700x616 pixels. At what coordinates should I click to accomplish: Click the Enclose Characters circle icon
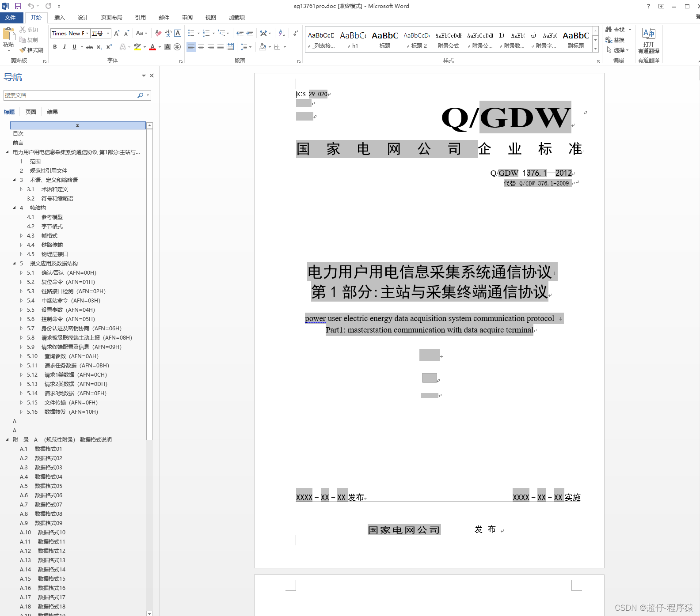pyautogui.click(x=177, y=47)
